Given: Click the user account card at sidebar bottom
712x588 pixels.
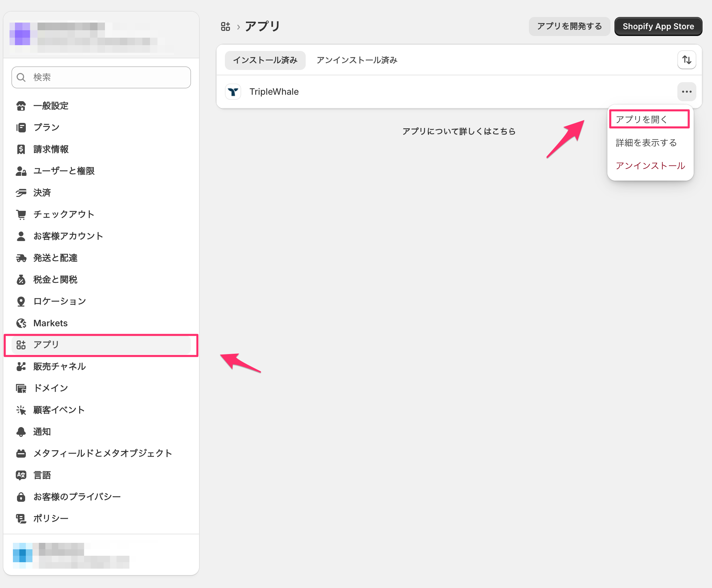Looking at the screenshot, I should (x=101, y=555).
